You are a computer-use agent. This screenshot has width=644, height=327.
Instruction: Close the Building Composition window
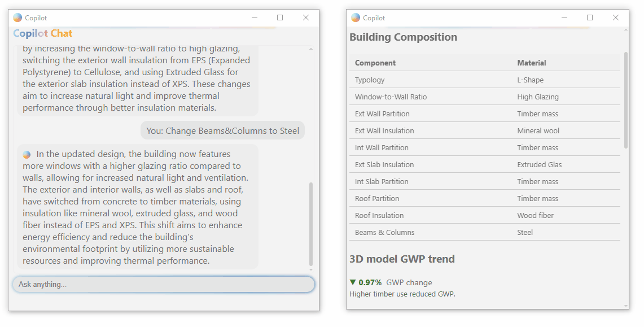tap(616, 18)
